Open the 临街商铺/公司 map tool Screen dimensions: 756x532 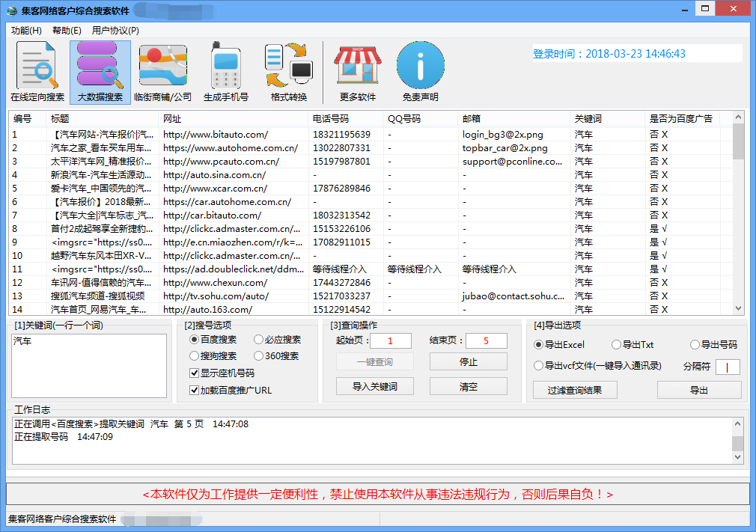tap(163, 72)
